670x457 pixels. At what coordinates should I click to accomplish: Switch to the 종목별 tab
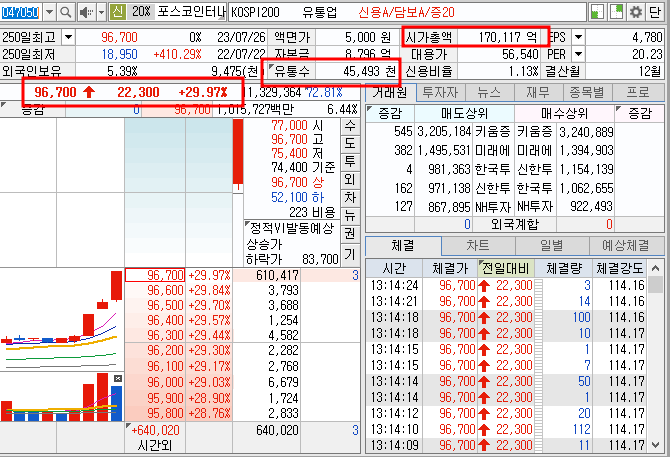pos(588,92)
